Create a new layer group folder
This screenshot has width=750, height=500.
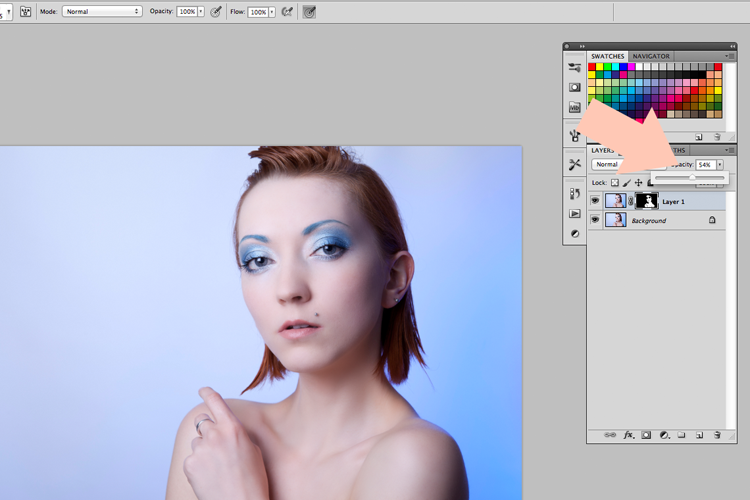[x=682, y=435]
